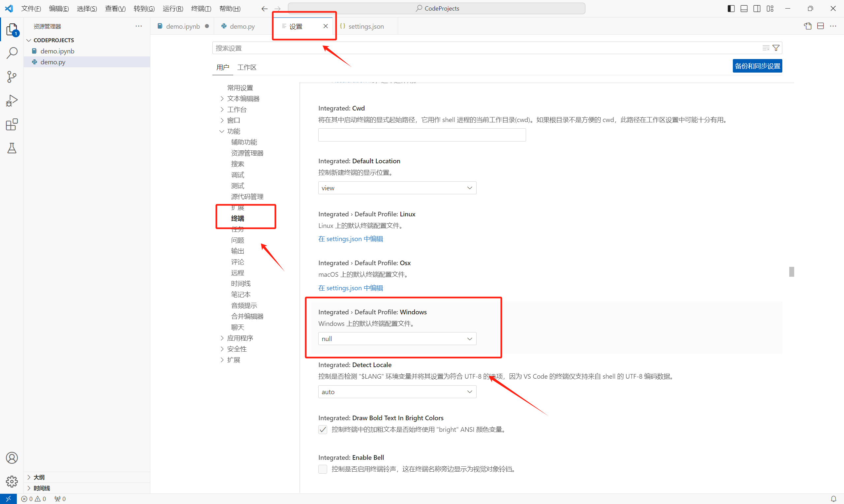
Task: Switch to the demo.py editor tab
Action: [x=242, y=26]
